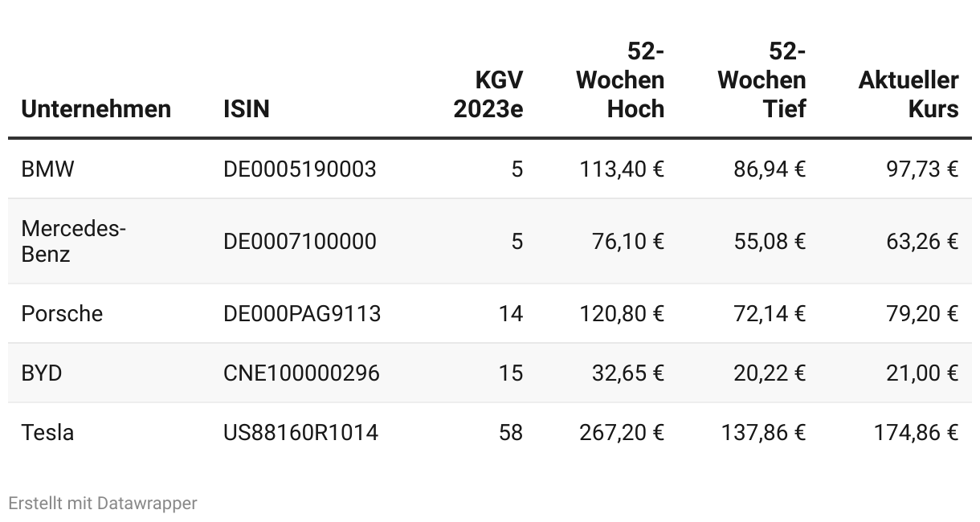Click the Unternehmen column header
Viewport: 980px width, 522px height.
96,109
